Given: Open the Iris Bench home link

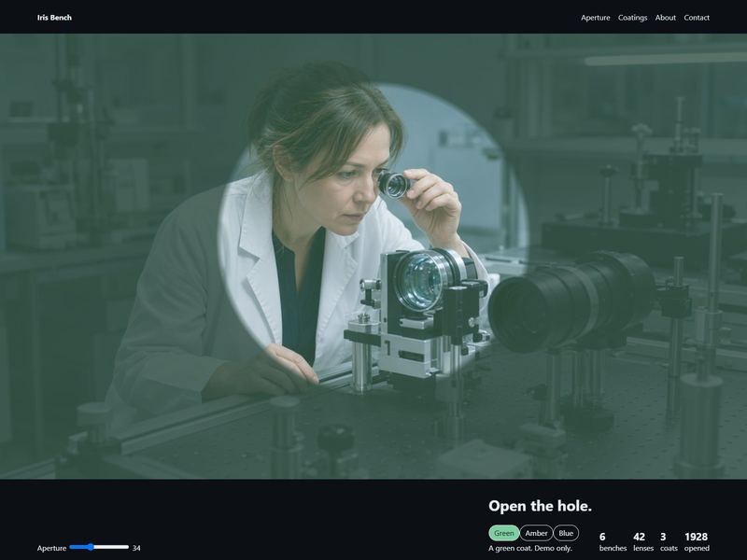Looking at the screenshot, I should point(54,18).
